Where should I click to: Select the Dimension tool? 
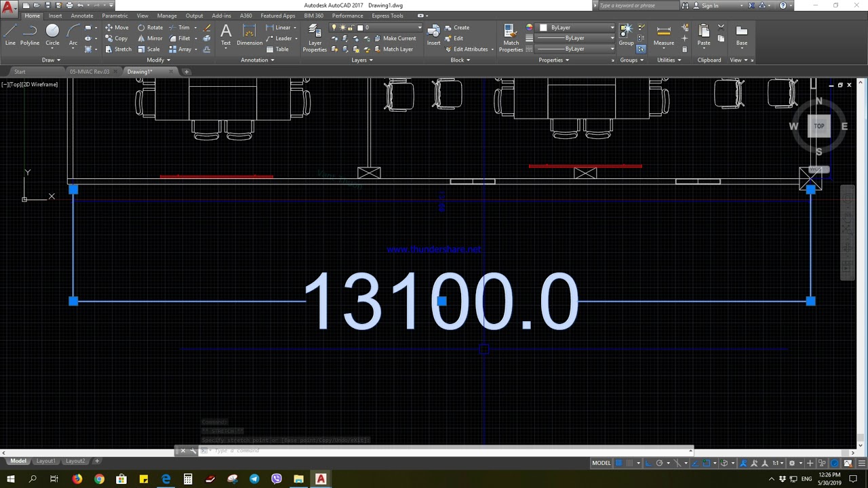coord(249,35)
